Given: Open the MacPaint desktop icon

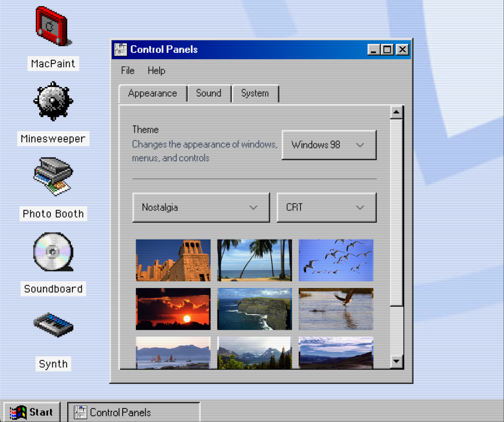Looking at the screenshot, I should click(53, 26).
